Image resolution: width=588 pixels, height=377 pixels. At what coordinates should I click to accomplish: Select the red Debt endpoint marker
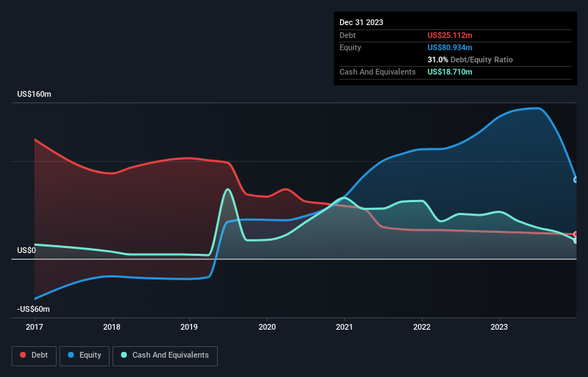pyautogui.click(x=576, y=234)
